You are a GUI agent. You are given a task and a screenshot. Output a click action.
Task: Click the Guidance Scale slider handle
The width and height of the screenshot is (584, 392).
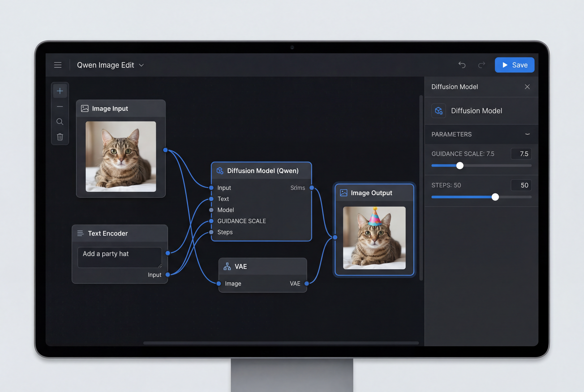pyautogui.click(x=460, y=166)
